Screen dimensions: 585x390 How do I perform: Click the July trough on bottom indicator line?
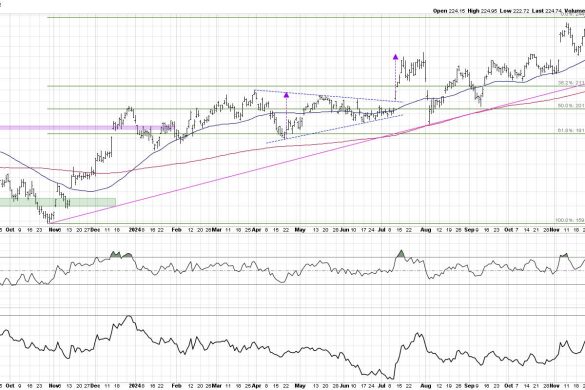pyautogui.click(x=391, y=378)
